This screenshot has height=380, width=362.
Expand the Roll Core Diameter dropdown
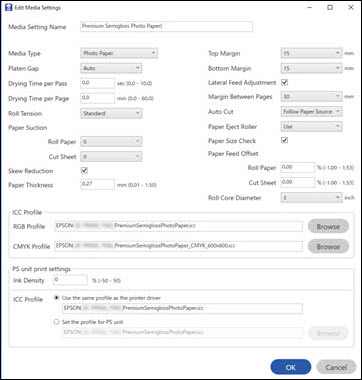(x=311, y=198)
